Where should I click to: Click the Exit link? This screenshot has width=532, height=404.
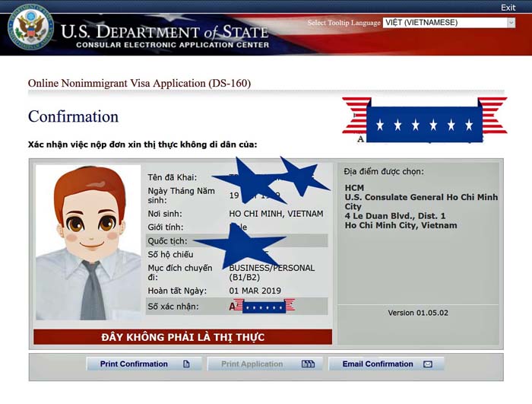point(508,8)
